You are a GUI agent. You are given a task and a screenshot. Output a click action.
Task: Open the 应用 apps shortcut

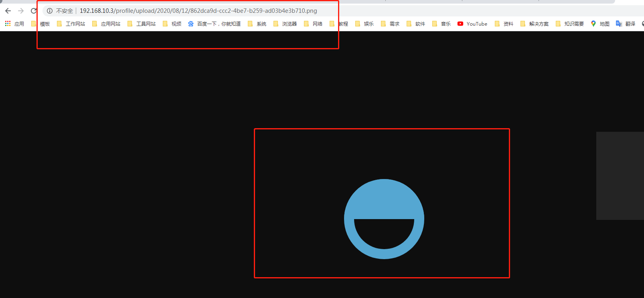14,24
